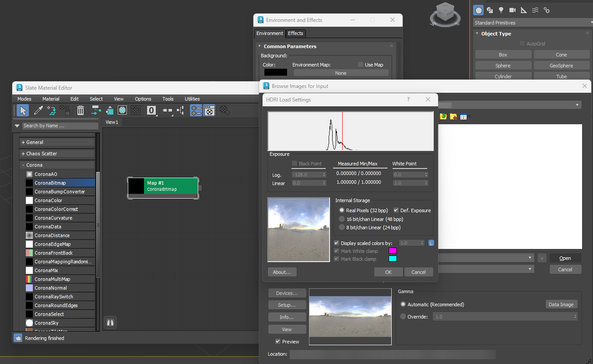Image resolution: width=593 pixels, height=364 pixels.
Task: Select 16 bit/chan Linear (48 bpp) option
Action: pyautogui.click(x=342, y=219)
